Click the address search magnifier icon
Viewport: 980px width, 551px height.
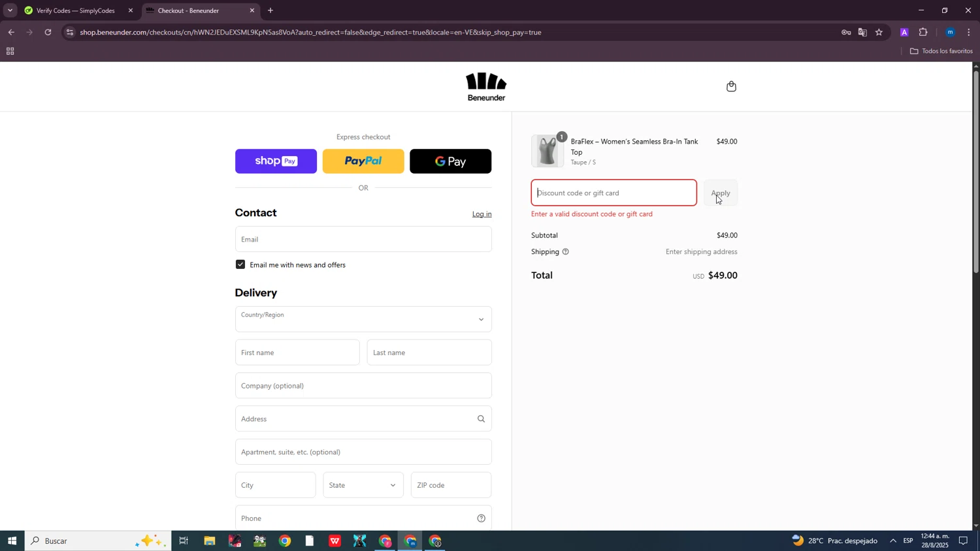pos(481,419)
